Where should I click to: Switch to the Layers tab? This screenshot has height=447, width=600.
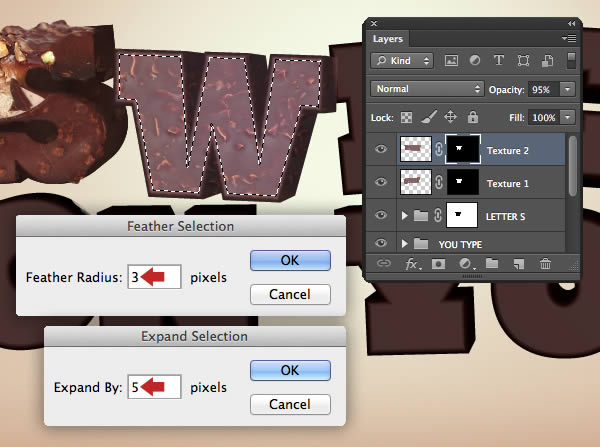click(x=388, y=39)
